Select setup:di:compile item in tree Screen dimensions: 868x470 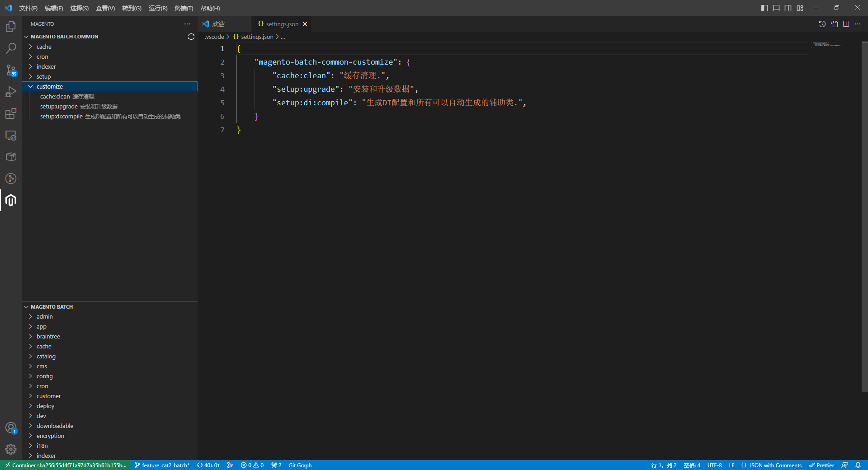click(109, 116)
